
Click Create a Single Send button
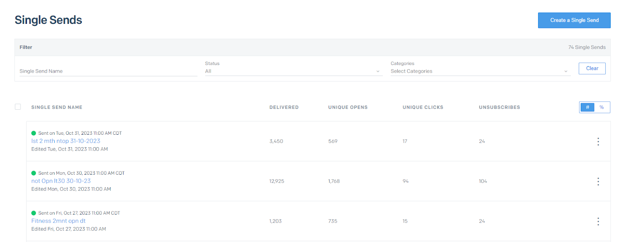(574, 20)
